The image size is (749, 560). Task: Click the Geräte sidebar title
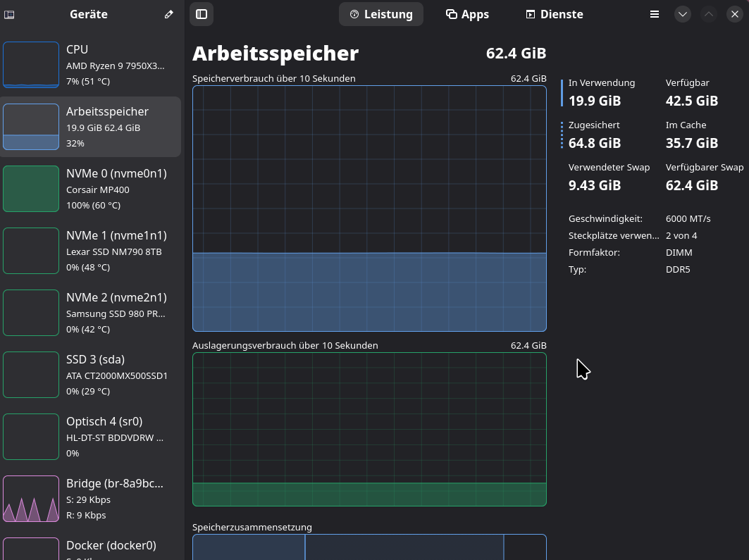pyautogui.click(x=89, y=14)
